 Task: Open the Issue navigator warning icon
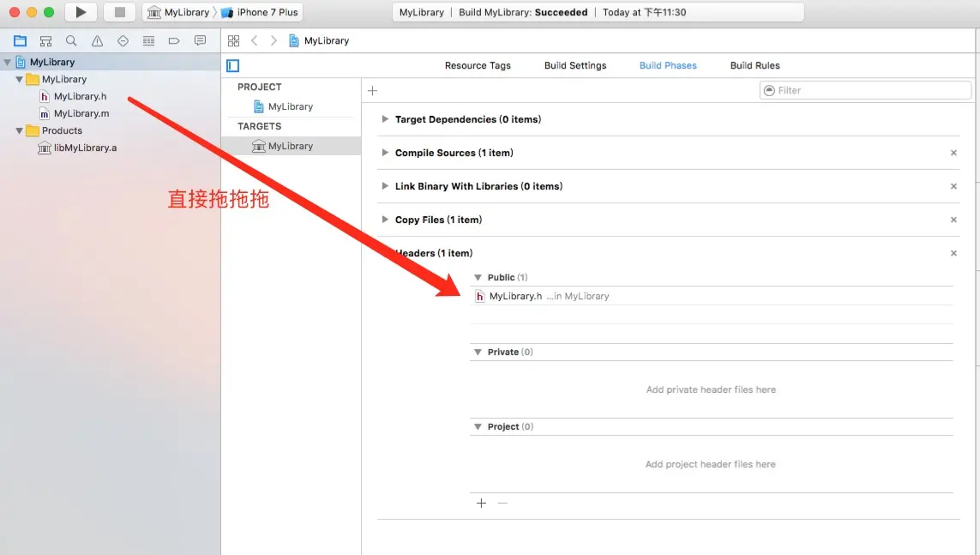98,40
